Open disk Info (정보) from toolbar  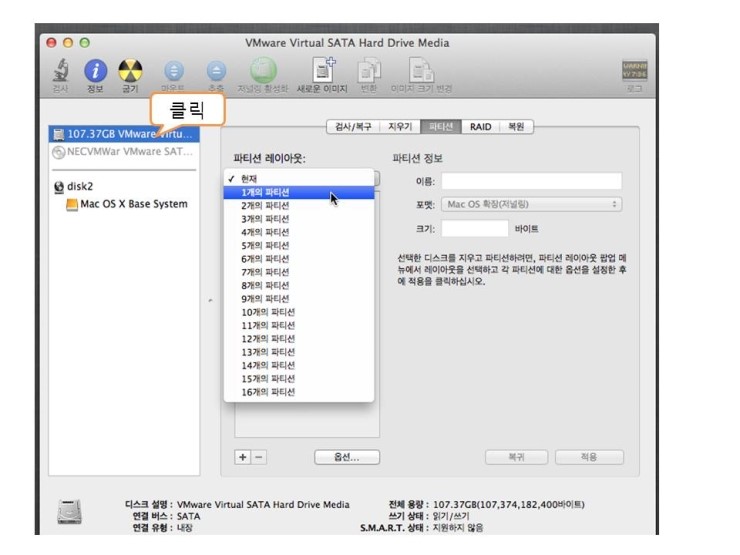pyautogui.click(x=95, y=71)
